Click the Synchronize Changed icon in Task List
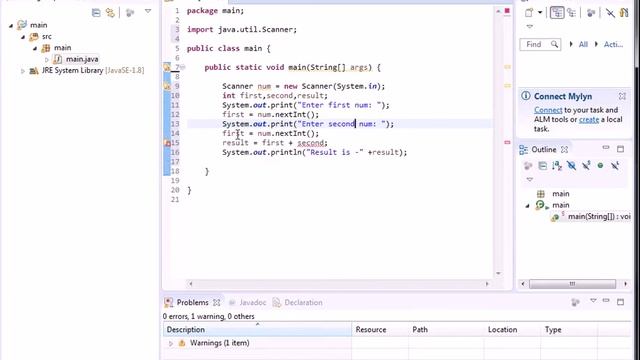 coord(624,13)
